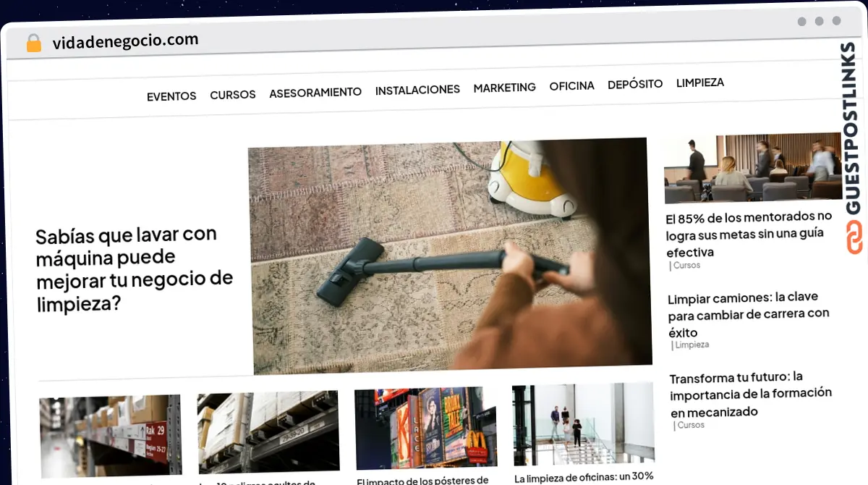Click Cursos tag under mentorados article

(x=686, y=266)
